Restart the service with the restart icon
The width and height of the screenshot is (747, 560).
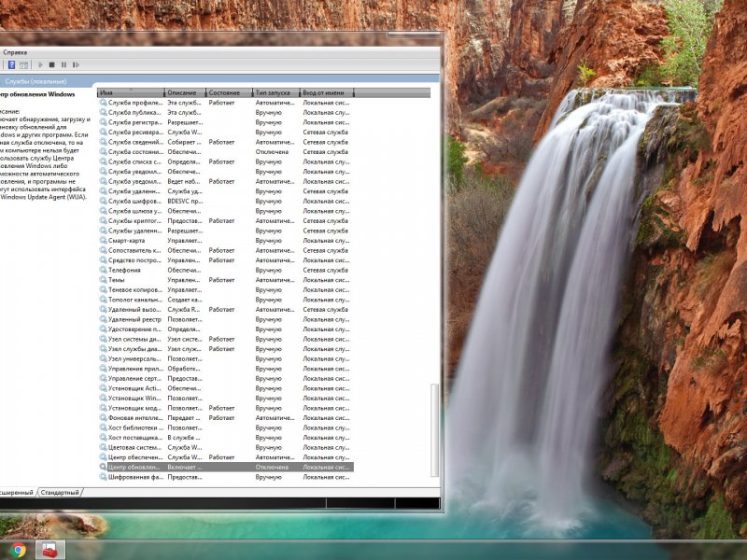[76, 64]
